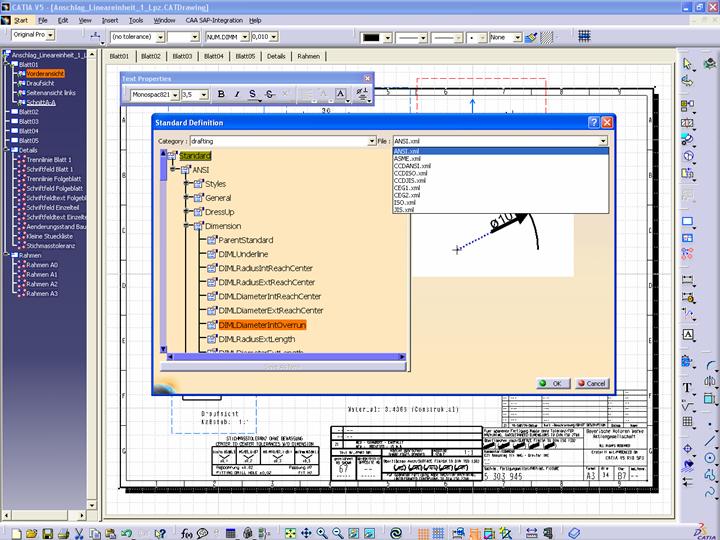
Task: Select the Corner tool in right toolbar
Action: pyautogui.click(x=710, y=366)
